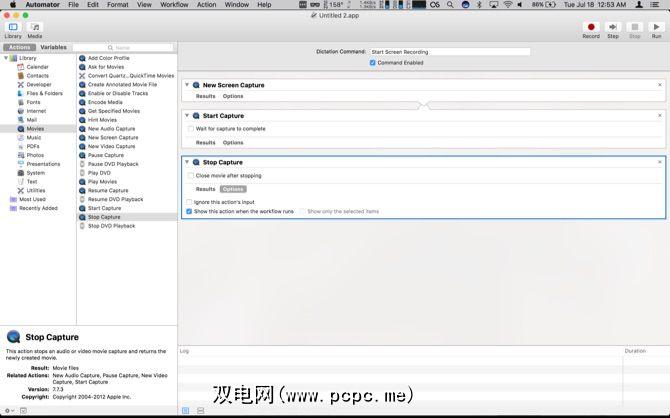Screen dimensions: 670x418
Task: Select the Movies category
Action: pyautogui.click(x=35, y=129)
